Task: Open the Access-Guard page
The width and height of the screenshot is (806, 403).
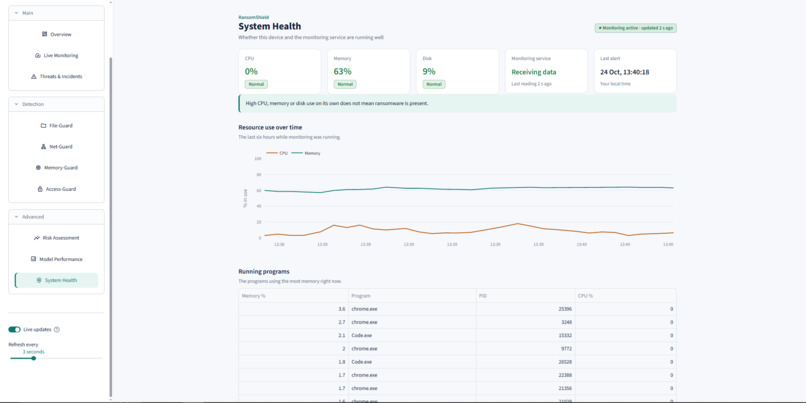Action: tap(57, 189)
